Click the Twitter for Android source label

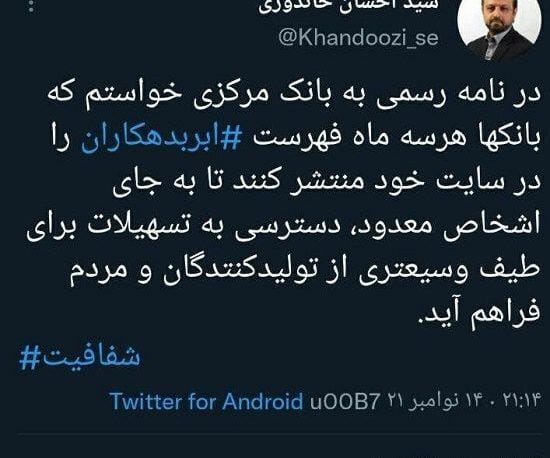click(x=206, y=401)
